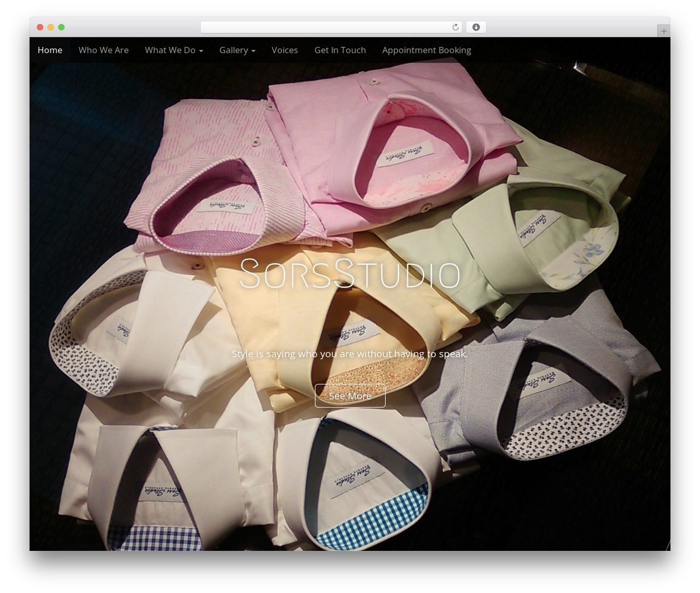This screenshot has height=593, width=700.
Task: Expand the What We Do dropdown
Action: tap(174, 50)
